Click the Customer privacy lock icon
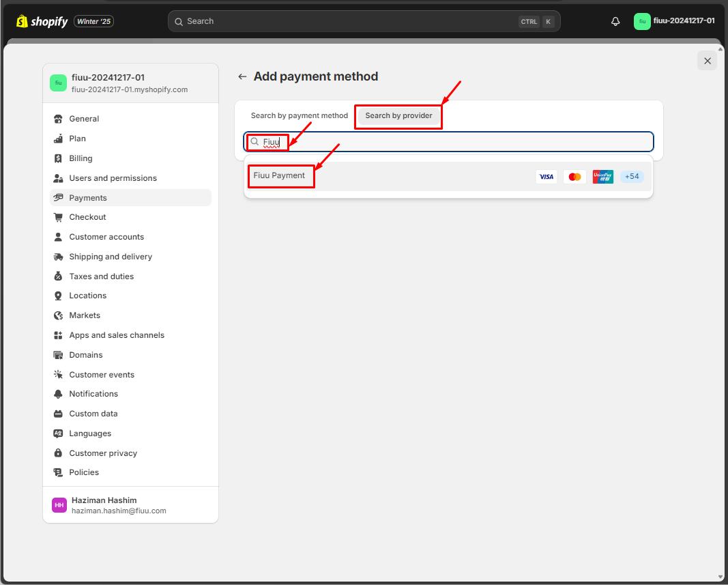 [x=58, y=453]
